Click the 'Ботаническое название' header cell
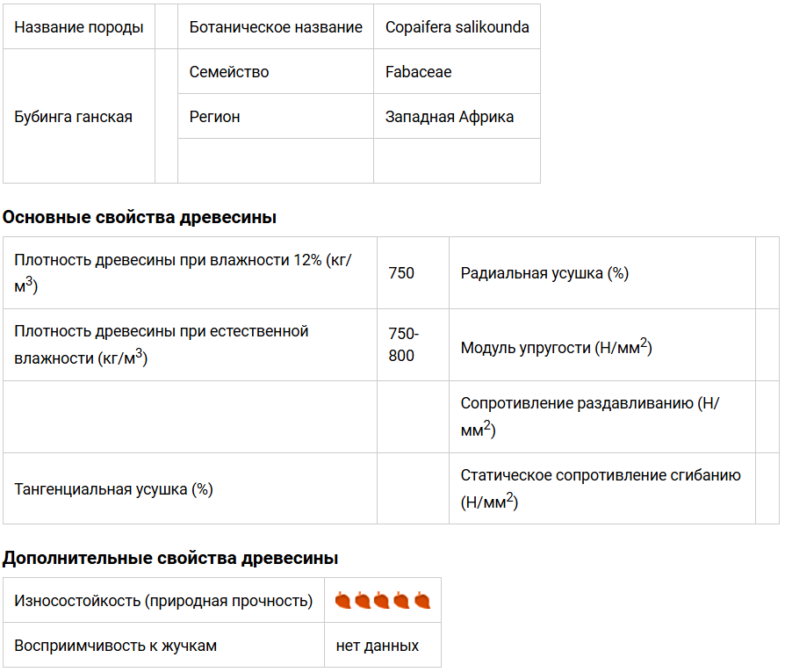Screen dimensions: 785x672 coord(276,27)
